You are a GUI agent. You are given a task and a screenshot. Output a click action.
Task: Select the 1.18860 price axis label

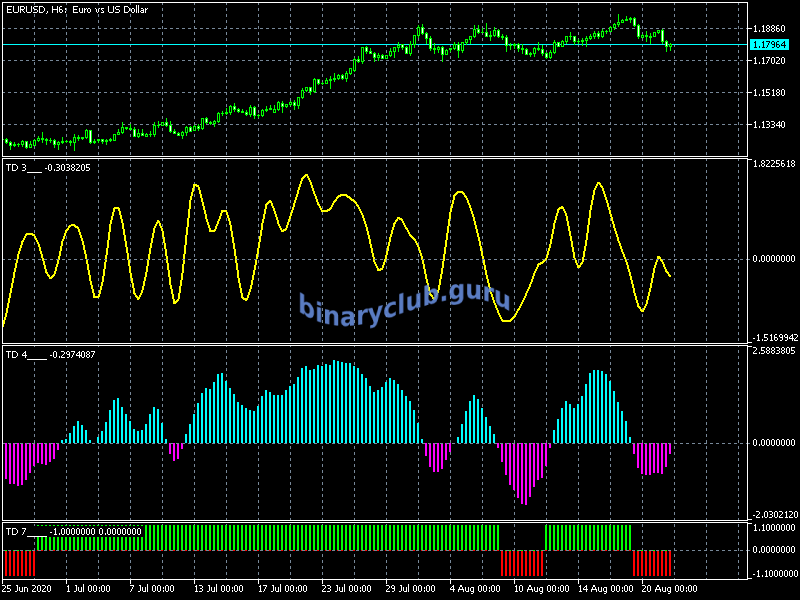point(772,29)
